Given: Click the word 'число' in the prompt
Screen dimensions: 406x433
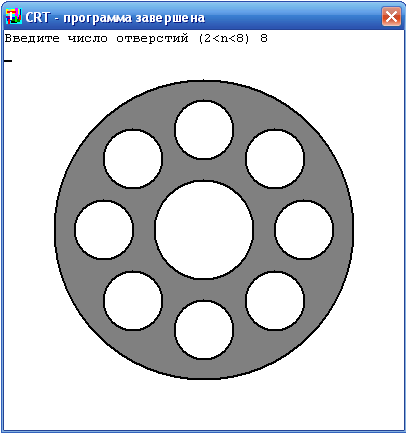Looking at the screenshot, I should (x=88, y=39).
